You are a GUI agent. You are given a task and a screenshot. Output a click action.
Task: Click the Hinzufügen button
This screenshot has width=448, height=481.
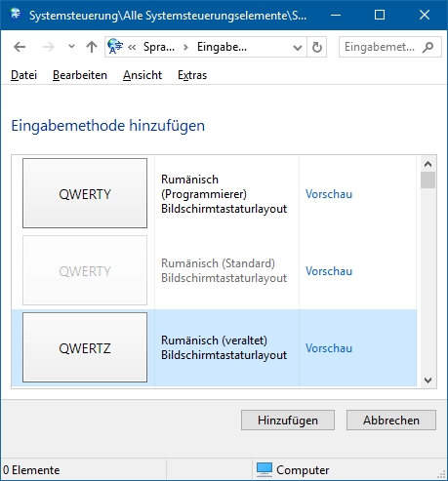(x=288, y=421)
